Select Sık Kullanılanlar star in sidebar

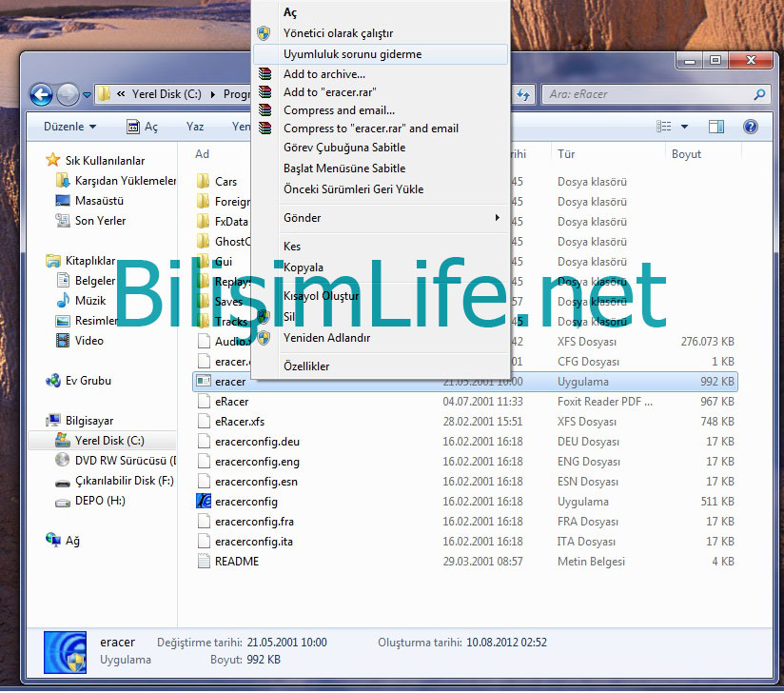pyautogui.click(x=52, y=160)
